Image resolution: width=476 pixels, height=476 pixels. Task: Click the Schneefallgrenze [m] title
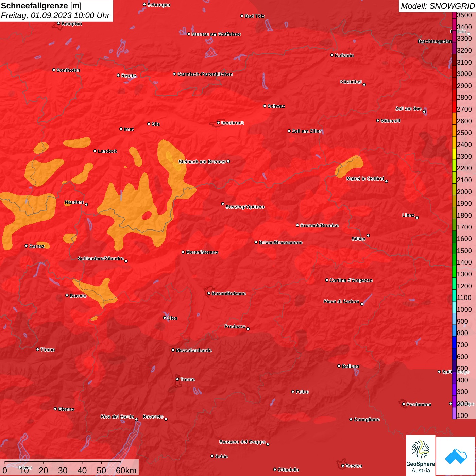[x=41, y=6]
